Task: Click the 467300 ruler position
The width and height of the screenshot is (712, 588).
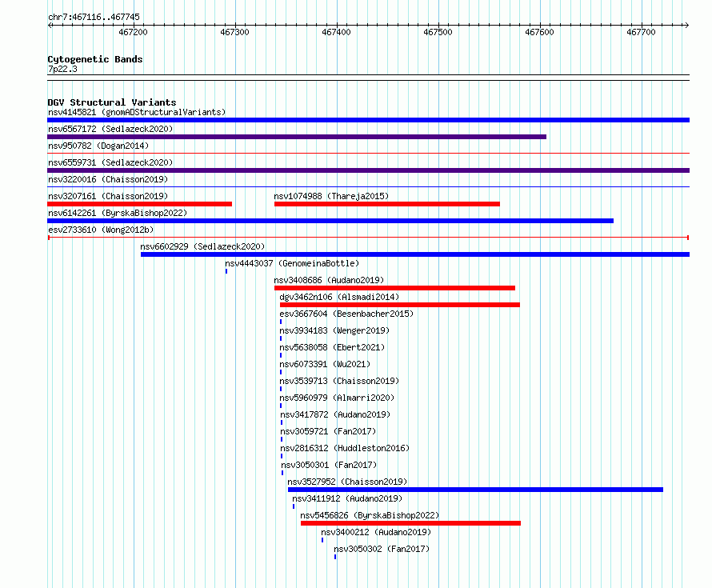Action: (x=234, y=32)
